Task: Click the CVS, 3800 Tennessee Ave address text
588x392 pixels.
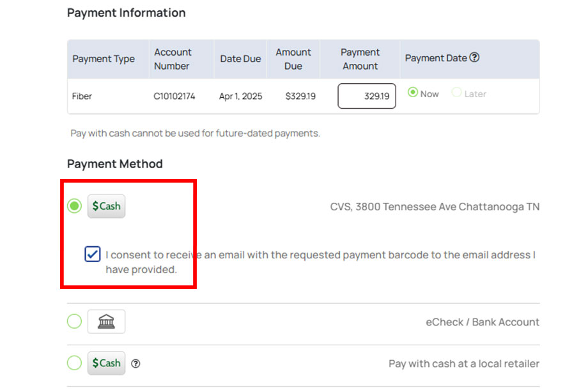Action: click(x=435, y=207)
